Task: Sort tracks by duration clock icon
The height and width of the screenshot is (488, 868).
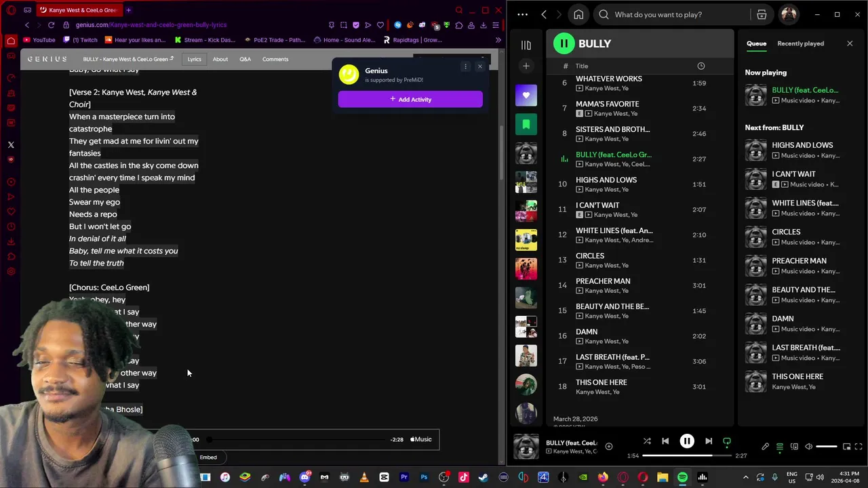Action: tap(701, 66)
